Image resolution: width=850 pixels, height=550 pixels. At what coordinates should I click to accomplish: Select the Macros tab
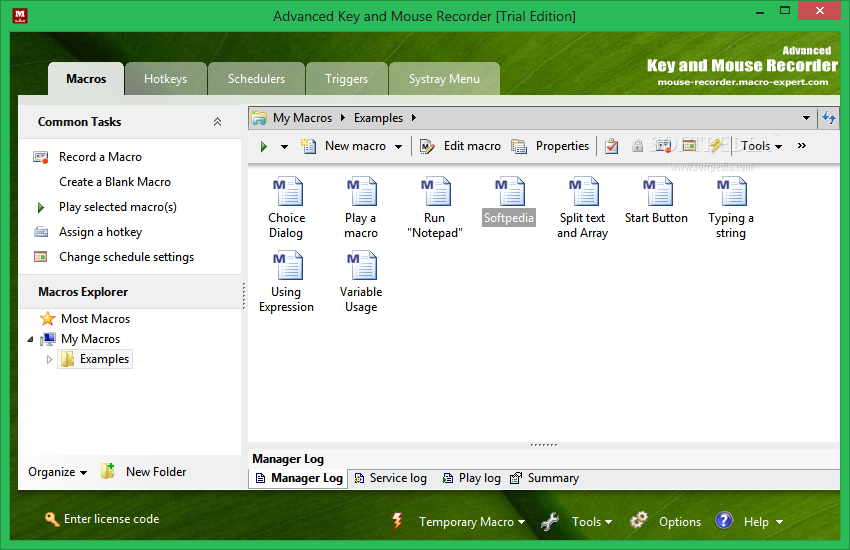coord(86,79)
